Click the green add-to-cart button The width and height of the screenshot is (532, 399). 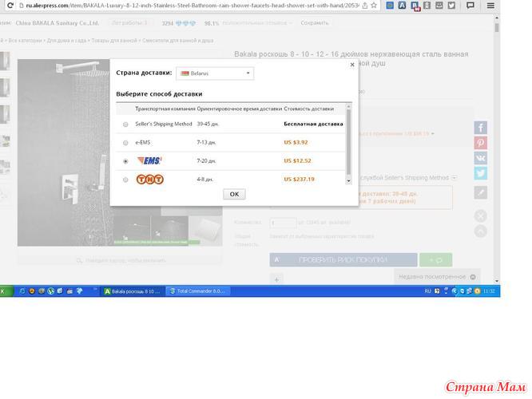point(435,260)
